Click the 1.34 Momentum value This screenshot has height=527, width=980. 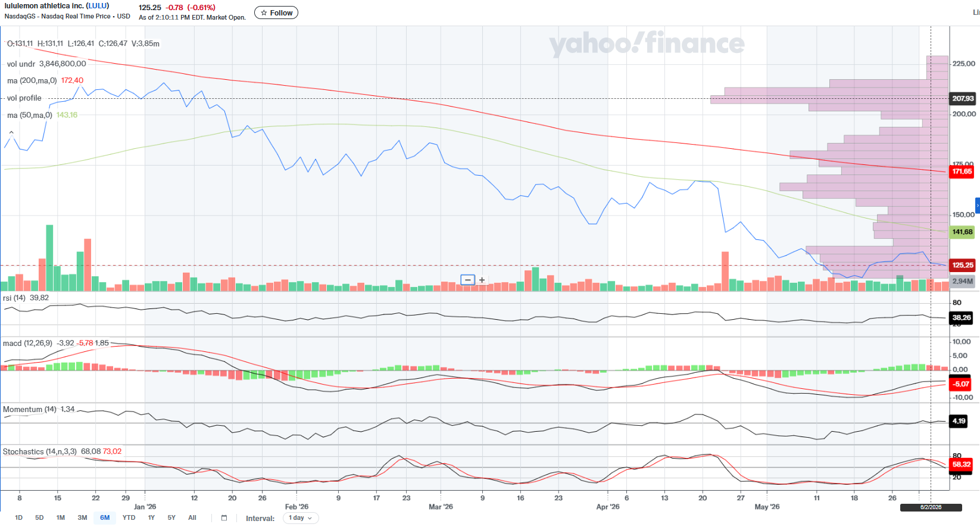[x=68, y=409]
